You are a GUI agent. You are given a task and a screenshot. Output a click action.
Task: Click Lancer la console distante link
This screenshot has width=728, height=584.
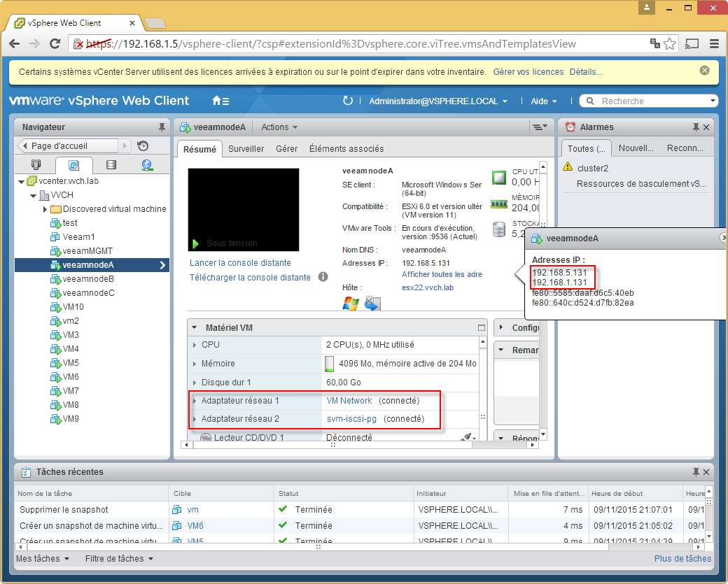click(240, 263)
